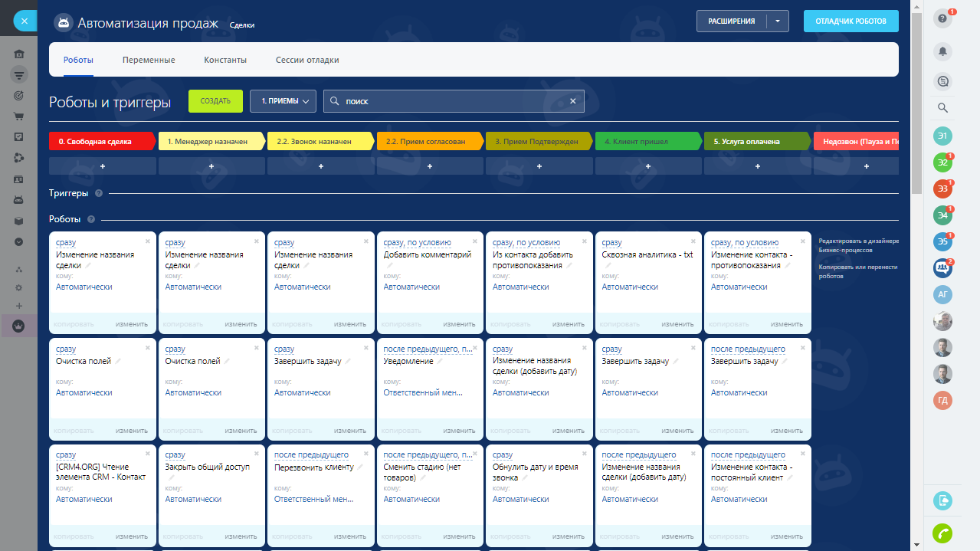
Task: Expand the Расширения dropdown arrow
Action: coord(778,21)
